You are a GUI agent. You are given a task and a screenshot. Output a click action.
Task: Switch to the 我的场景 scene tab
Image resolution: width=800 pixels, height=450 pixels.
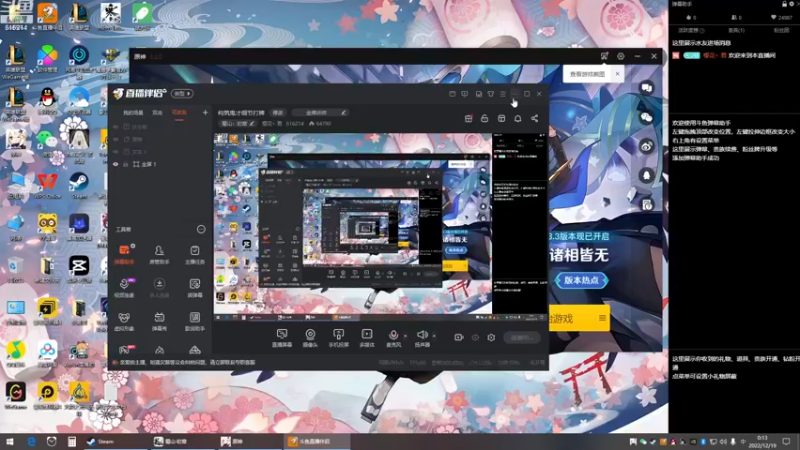click(x=133, y=113)
